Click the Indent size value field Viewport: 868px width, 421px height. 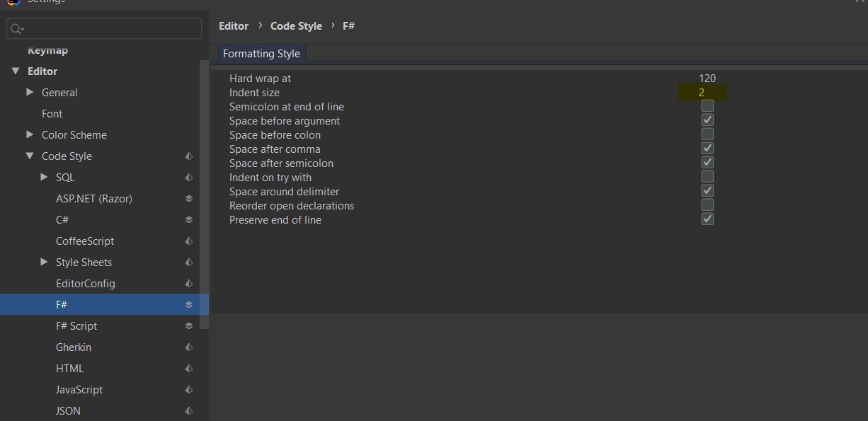click(702, 93)
